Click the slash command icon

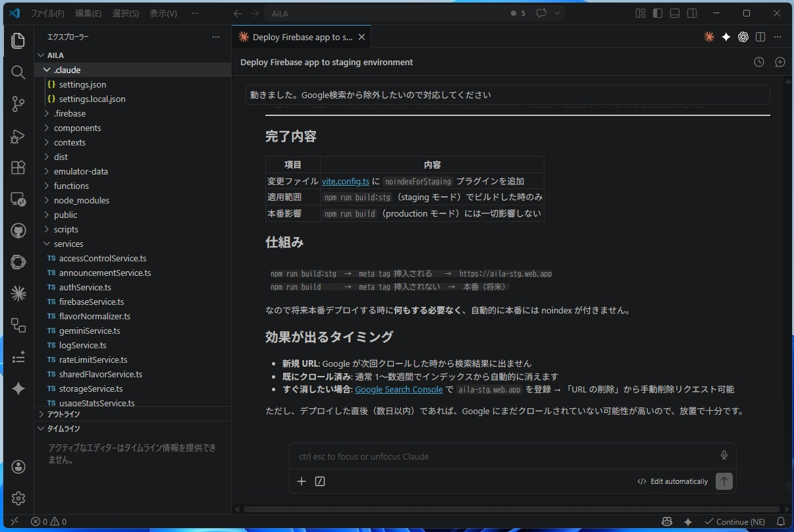click(320, 481)
